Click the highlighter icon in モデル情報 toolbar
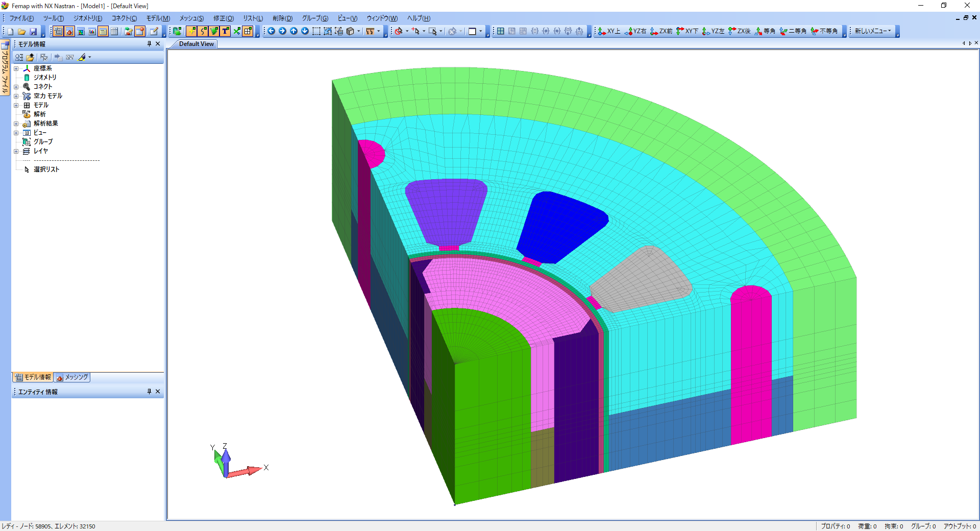Viewport: 980px width, 531px height. (x=82, y=57)
